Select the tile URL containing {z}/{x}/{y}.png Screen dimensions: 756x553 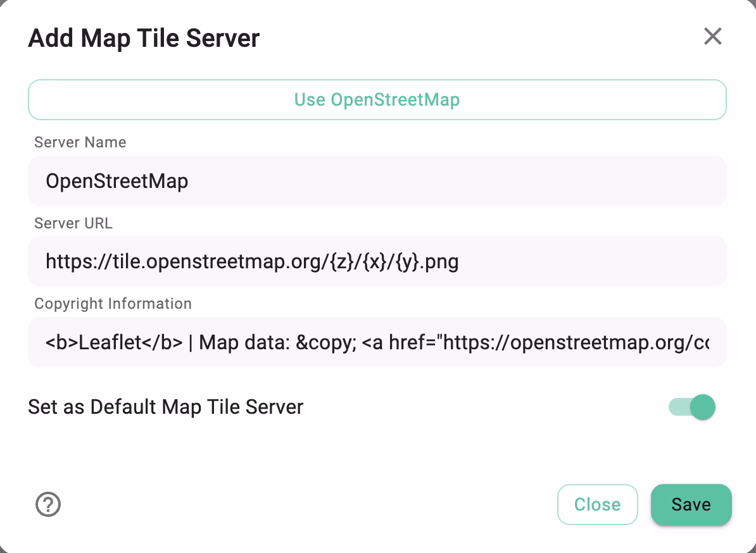[x=377, y=261]
